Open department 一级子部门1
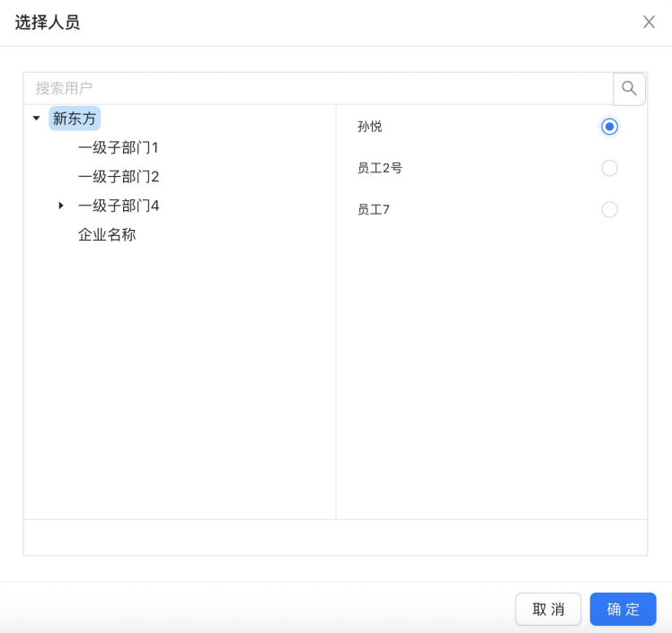 tap(119, 148)
